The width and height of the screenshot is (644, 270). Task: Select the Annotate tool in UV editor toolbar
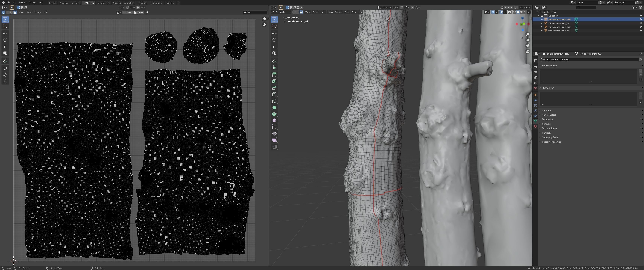5,61
